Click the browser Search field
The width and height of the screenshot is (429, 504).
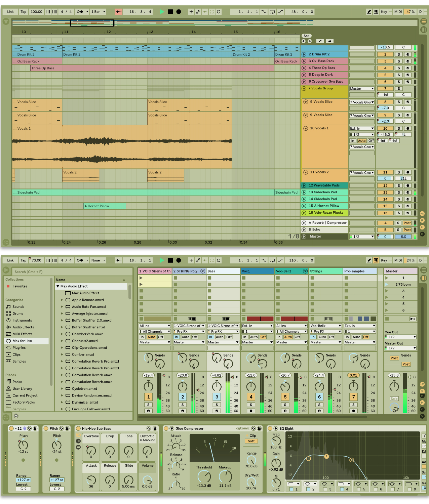(73, 272)
